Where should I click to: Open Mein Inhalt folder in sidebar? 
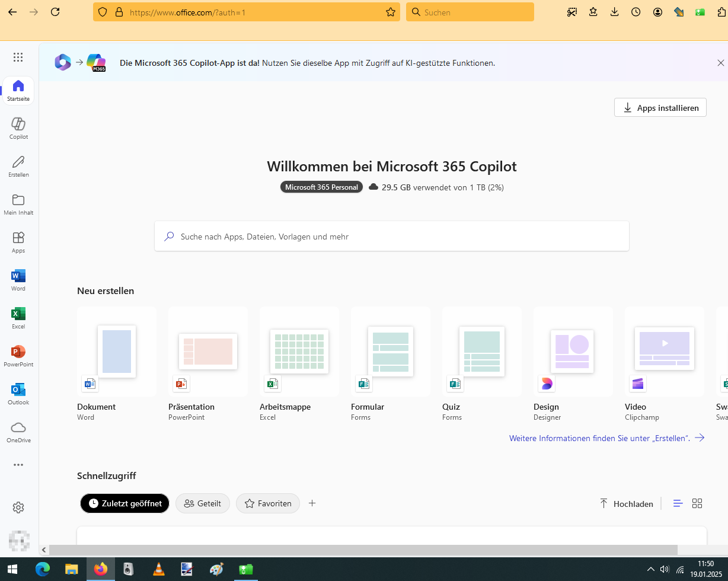tap(18, 205)
